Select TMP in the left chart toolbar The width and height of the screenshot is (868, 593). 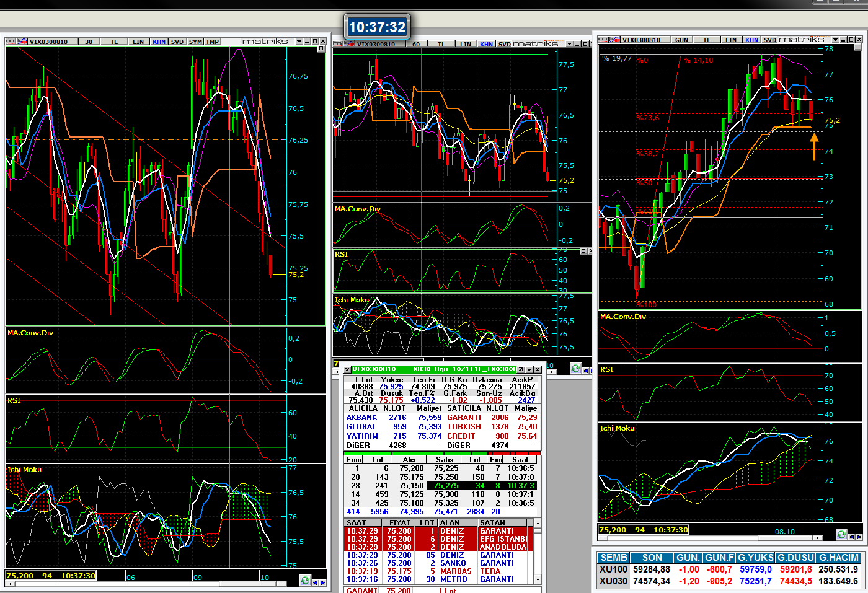point(212,42)
